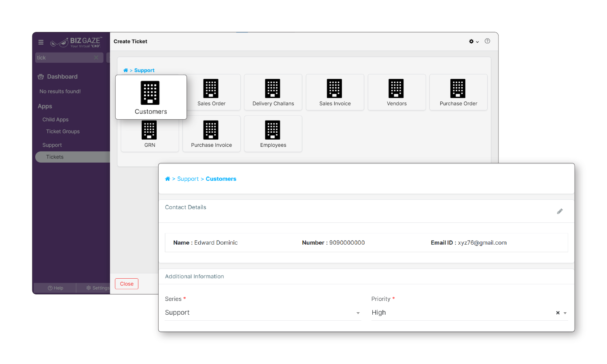Open Ticket Groups in the sidebar

coord(63,131)
